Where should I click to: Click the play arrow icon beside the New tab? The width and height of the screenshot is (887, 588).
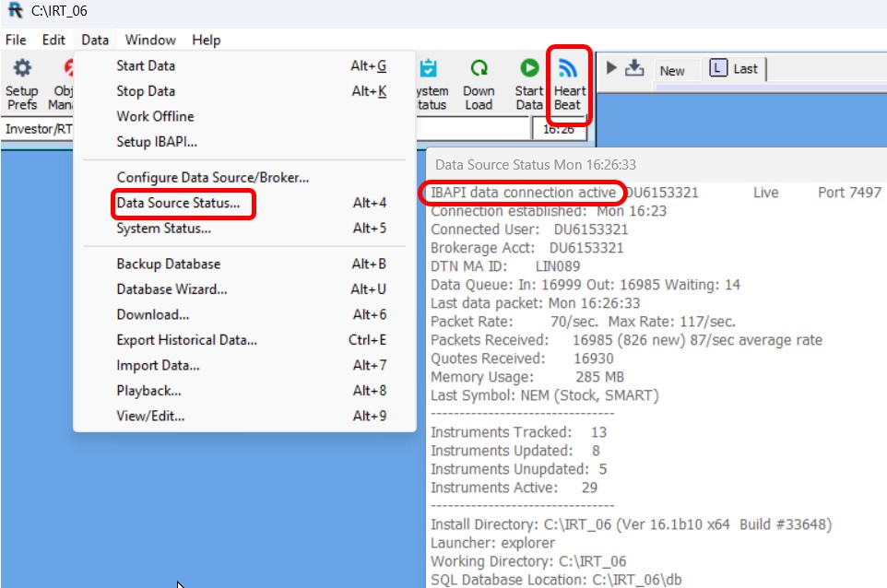click(610, 68)
